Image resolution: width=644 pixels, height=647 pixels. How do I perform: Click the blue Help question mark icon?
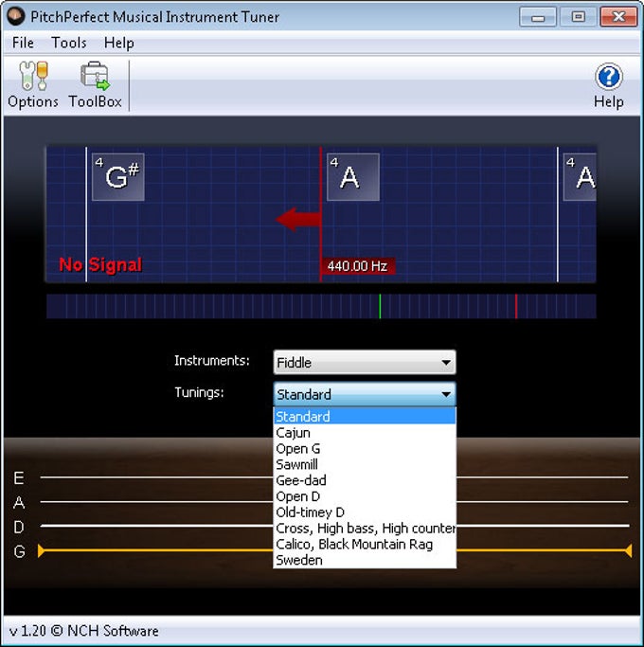(x=609, y=77)
